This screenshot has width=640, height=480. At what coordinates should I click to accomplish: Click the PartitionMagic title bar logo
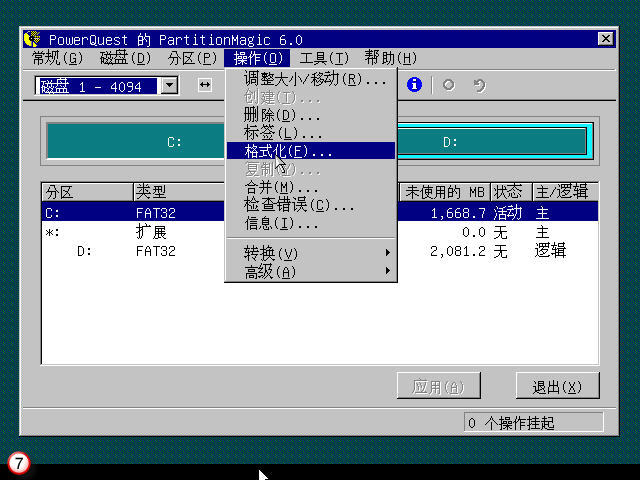click(x=32, y=39)
